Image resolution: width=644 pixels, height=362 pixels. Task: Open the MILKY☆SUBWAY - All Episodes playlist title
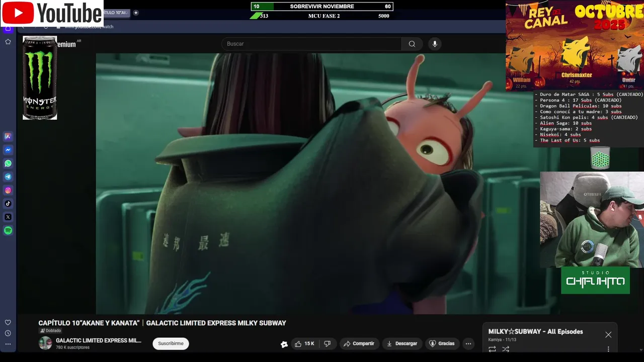coord(535,332)
